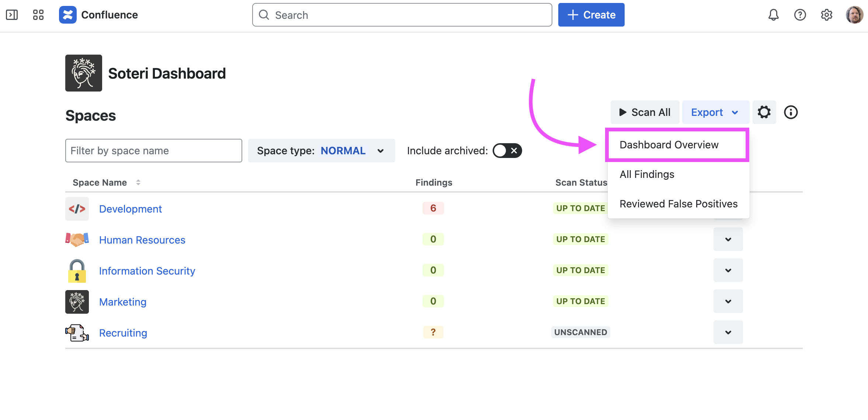Open the Development space link
This screenshot has height=420, width=868.
131,209
